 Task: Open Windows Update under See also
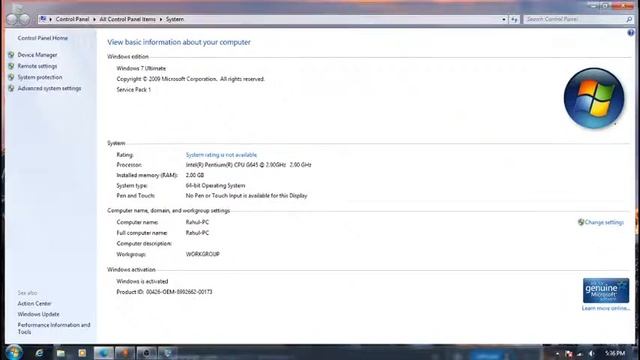pyautogui.click(x=38, y=314)
